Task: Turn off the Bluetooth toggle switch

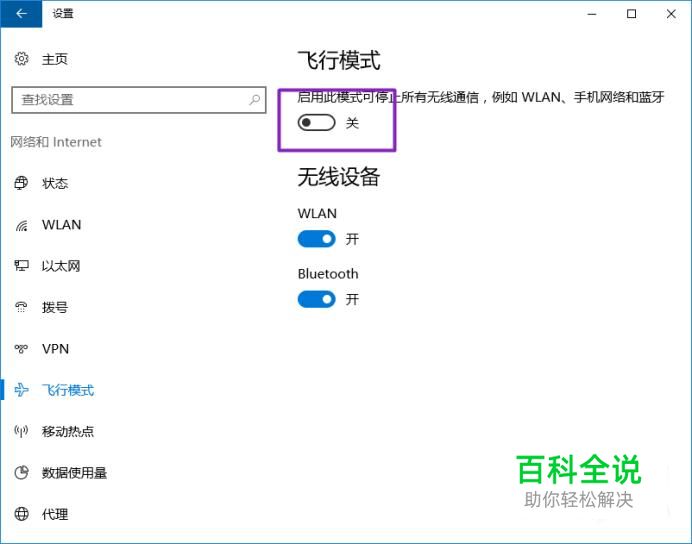Action: click(x=316, y=300)
